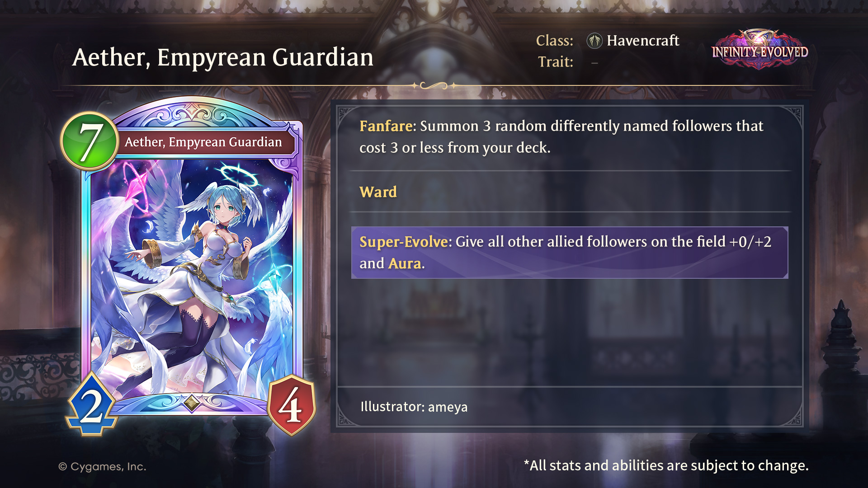Click the Havencraft class name text
The image size is (868, 488).
(x=643, y=41)
